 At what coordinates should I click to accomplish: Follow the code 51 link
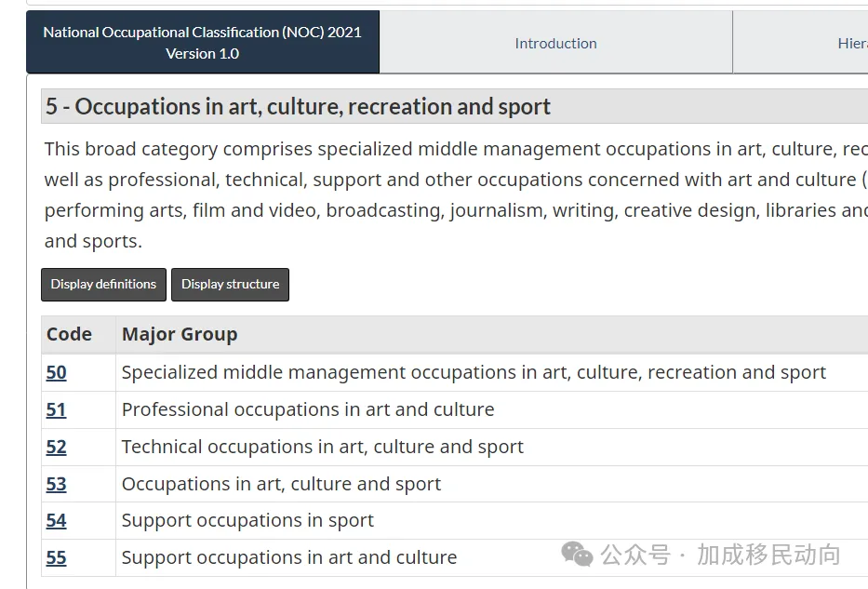pyautogui.click(x=57, y=410)
